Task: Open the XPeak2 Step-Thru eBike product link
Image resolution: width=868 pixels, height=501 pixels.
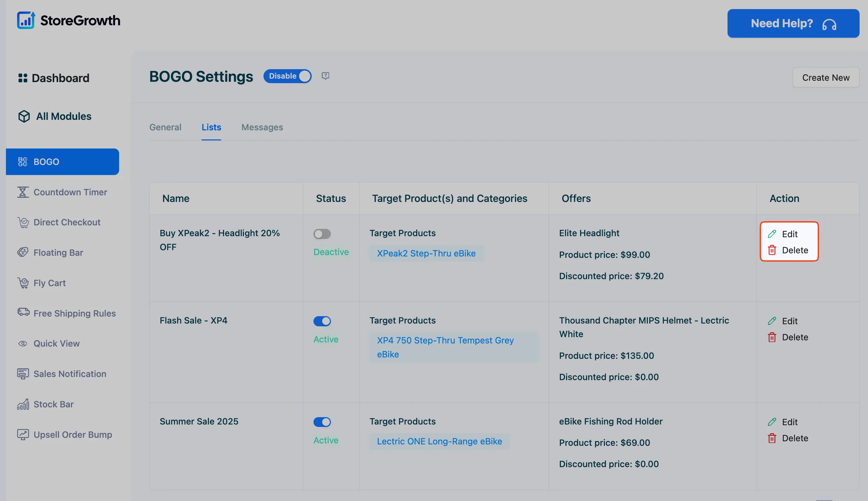Action: point(426,253)
